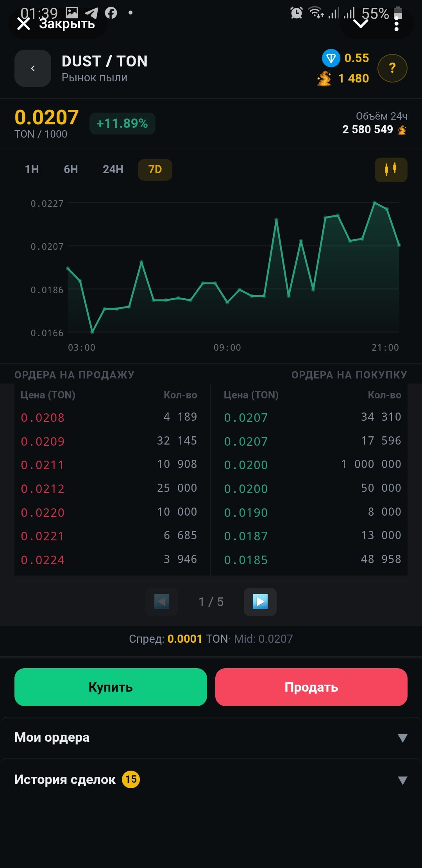The image size is (422, 868).
Task: Toggle candlestick chart view icon
Action: click(391, 170)
